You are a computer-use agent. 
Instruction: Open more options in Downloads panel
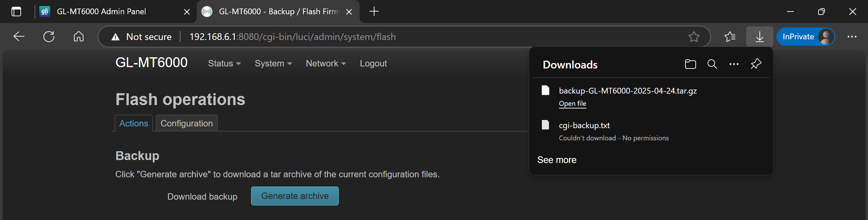(x=734, y=64)
